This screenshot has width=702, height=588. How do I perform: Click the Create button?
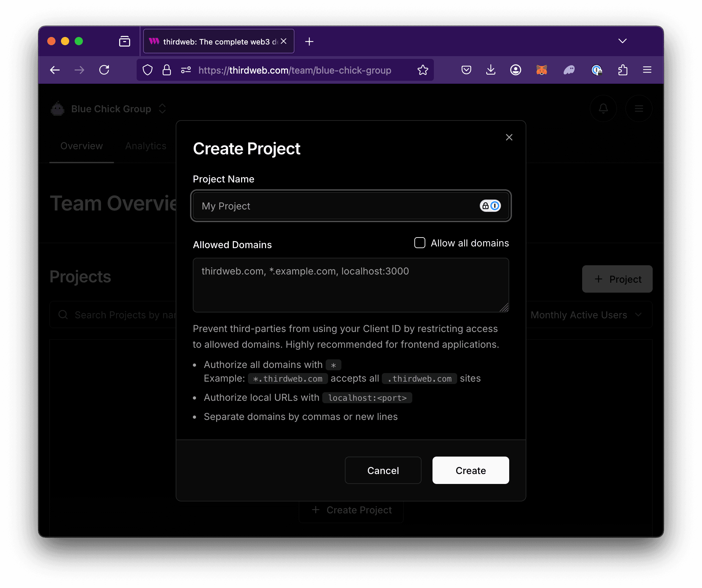click(471, 470)
